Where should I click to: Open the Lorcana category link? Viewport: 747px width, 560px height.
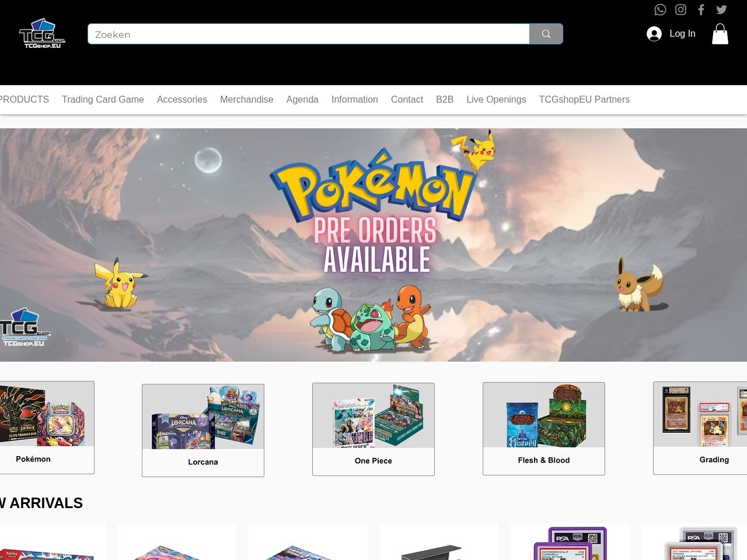point(203,430)
